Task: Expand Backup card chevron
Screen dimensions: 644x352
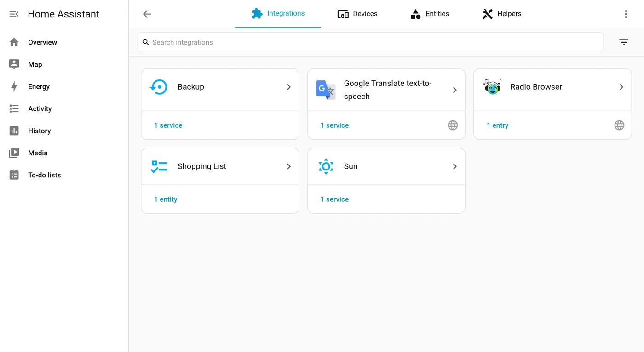Action: 289,87
